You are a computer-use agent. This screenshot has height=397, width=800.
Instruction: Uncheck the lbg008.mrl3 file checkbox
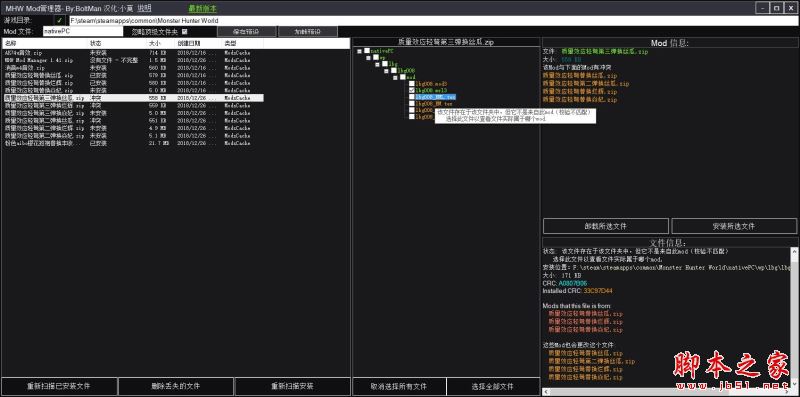coord(411,90)
